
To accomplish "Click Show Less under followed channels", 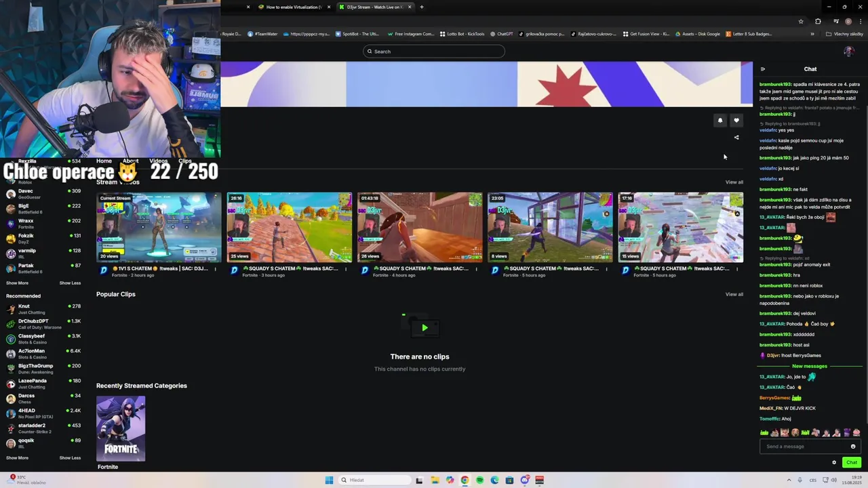I will 70,283.
